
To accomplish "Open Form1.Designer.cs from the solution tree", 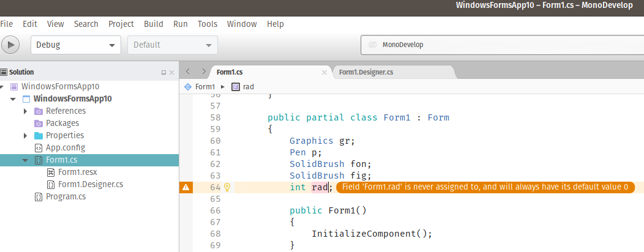I will [x=91, y=184].
